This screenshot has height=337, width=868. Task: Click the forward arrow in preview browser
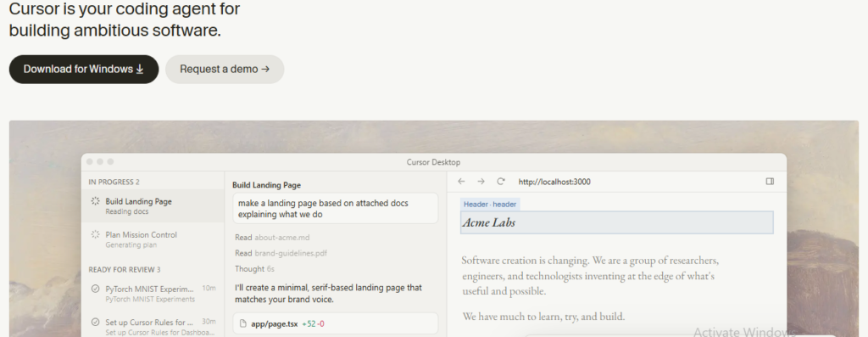pos(481,182)
